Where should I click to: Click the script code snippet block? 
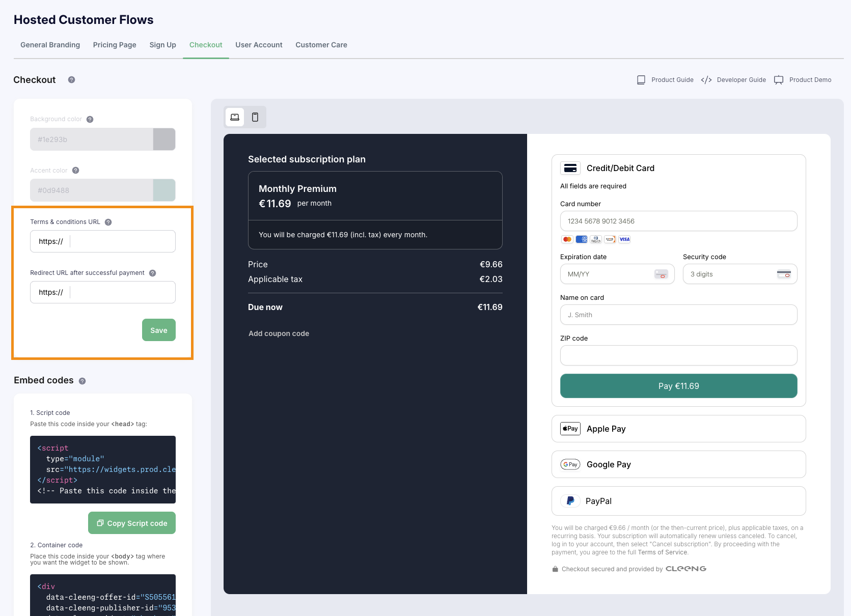pos(103,469)
